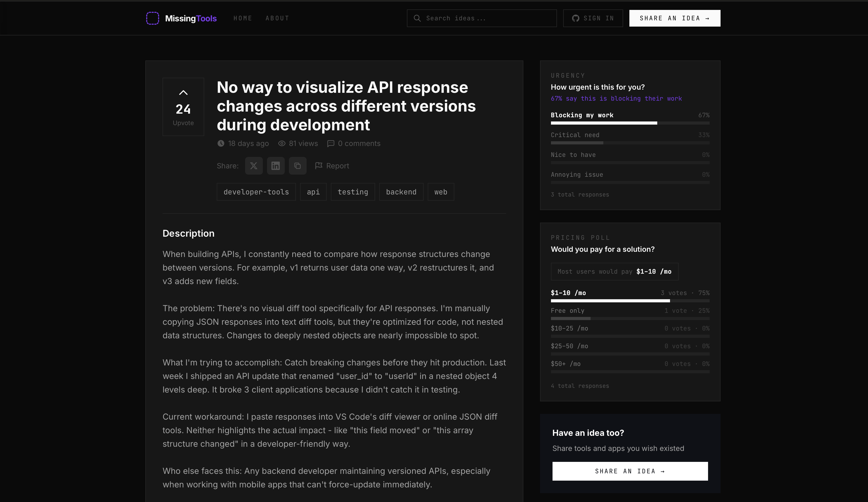Viewport: 868px width, 502px height.
Task: Click the clock icon beside 18 days ago
Action: click(x=221, y=143)
